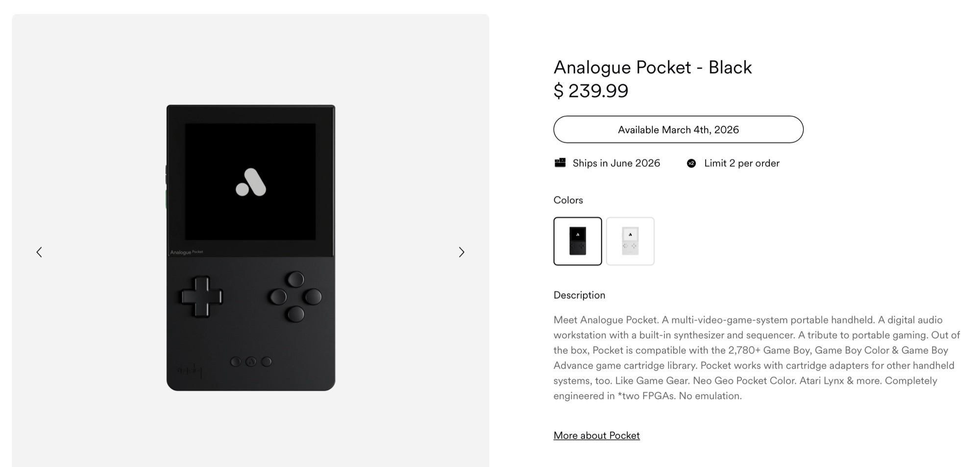The height and width of the screenshot is (467, 980).
Task: Click the Analogue Pocket - Black title
Action: 652,67
